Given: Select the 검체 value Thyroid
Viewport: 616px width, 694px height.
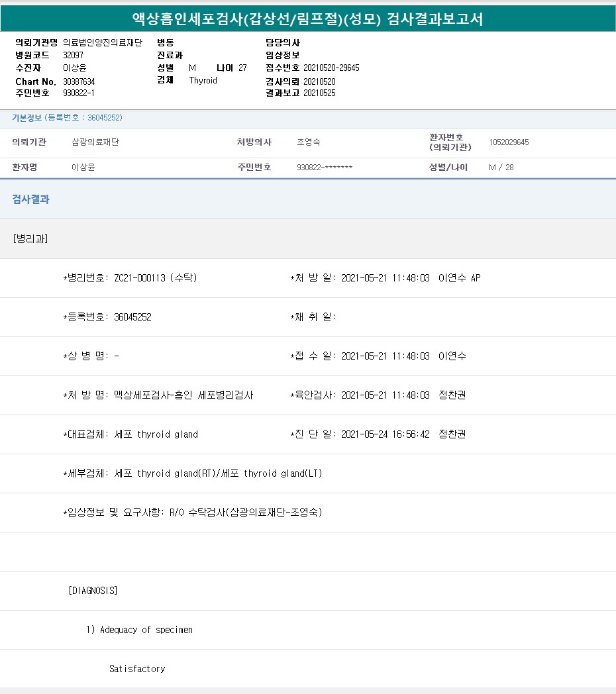Looking at the screenshot, I should pos(203,81).
